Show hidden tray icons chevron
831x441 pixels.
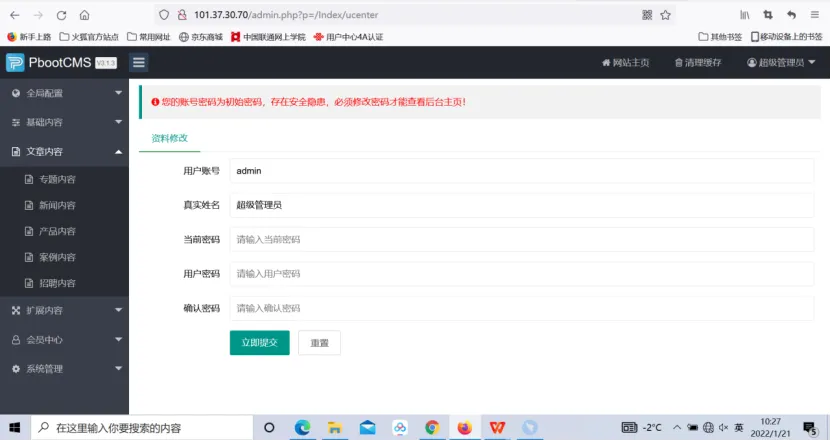(x=677, y=427)
